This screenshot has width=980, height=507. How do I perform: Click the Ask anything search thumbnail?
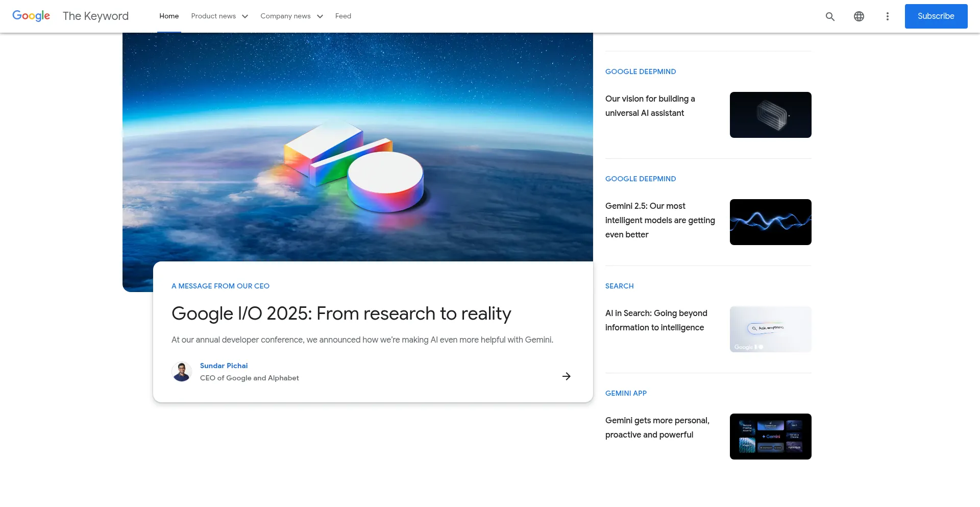pyautogui.click(x=771, y=329)
